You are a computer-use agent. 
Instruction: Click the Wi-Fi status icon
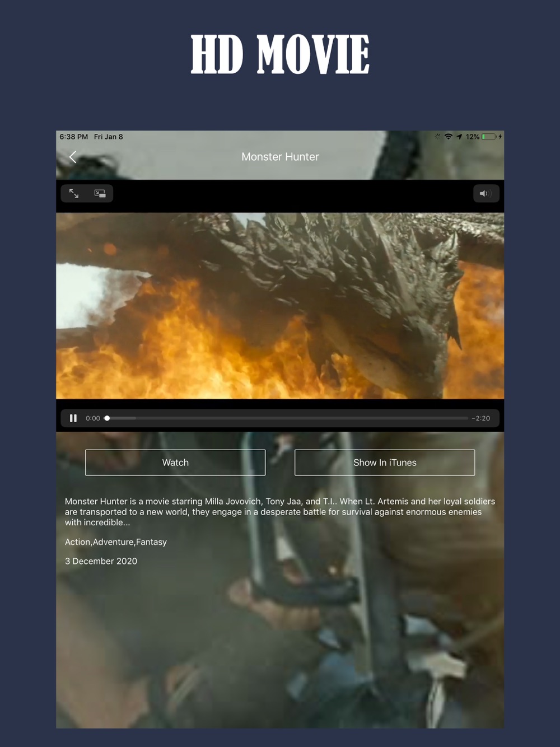tap(449, 137)
